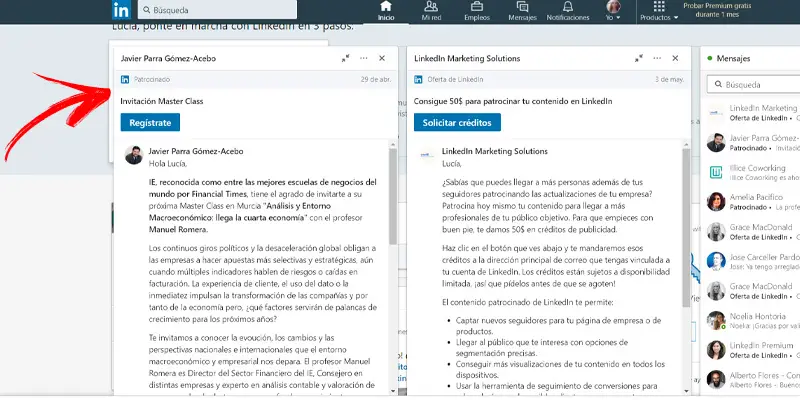Click the Invitación Master Class subject text

coord(162,101)
